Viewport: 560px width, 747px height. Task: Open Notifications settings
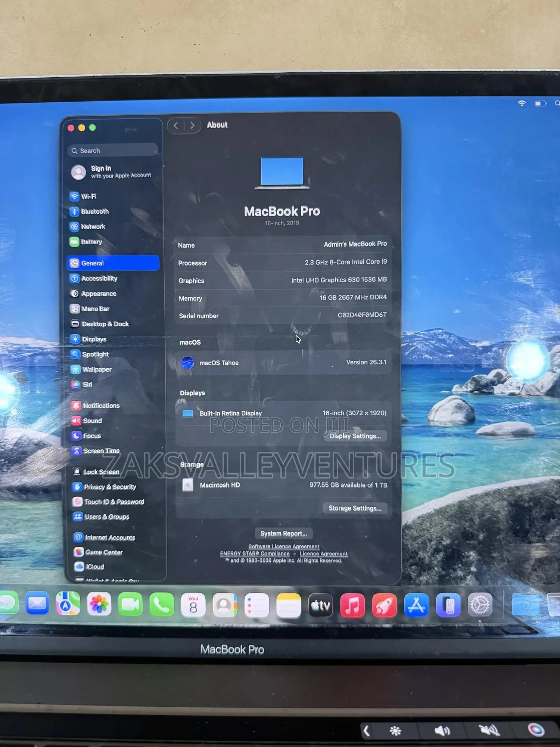point(96,406)
